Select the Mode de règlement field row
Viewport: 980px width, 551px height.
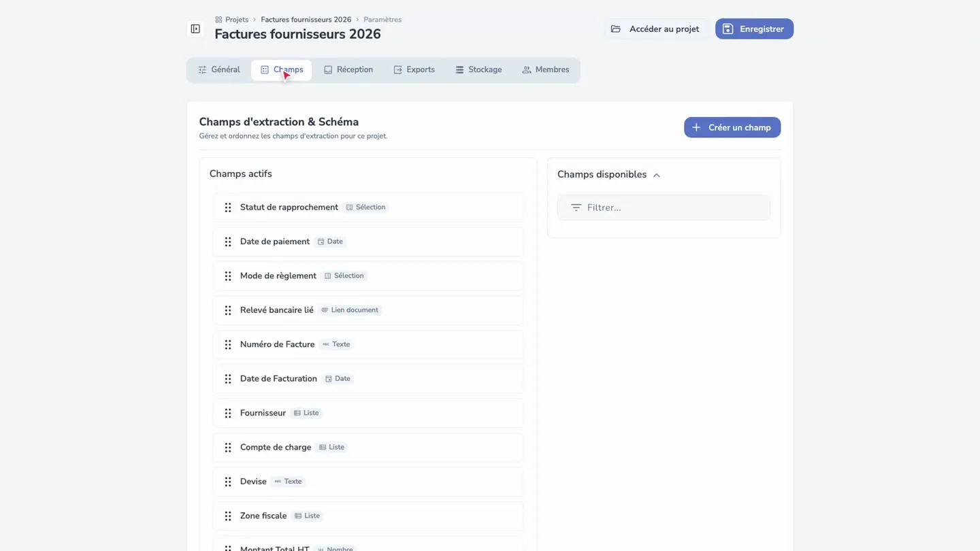(x=368, y=276)
